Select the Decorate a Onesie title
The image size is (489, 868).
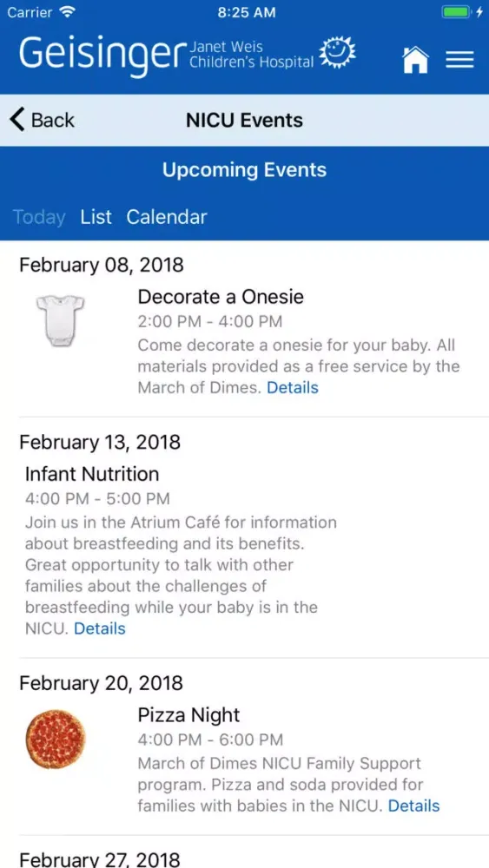click(221, 297)
